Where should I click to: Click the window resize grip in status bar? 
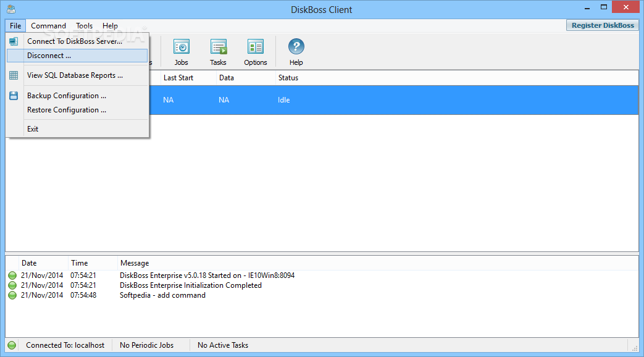click(x=635, y=348)
